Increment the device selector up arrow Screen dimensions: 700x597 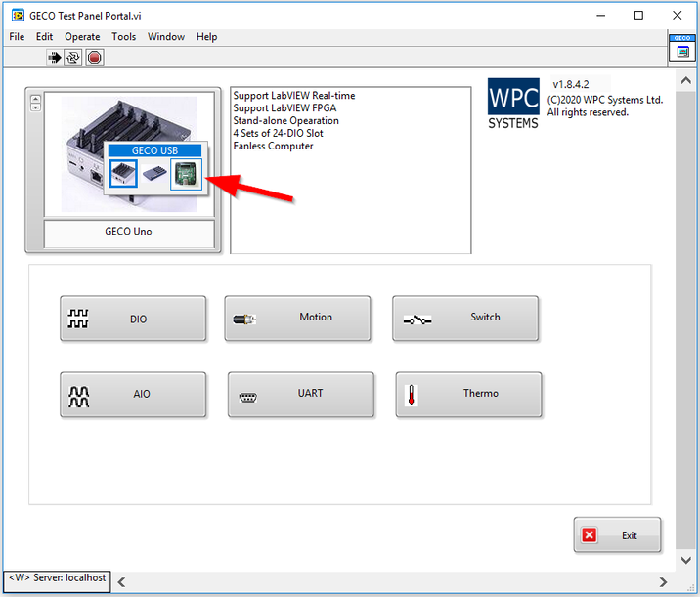pyautogui.click(x=36, y=98)
